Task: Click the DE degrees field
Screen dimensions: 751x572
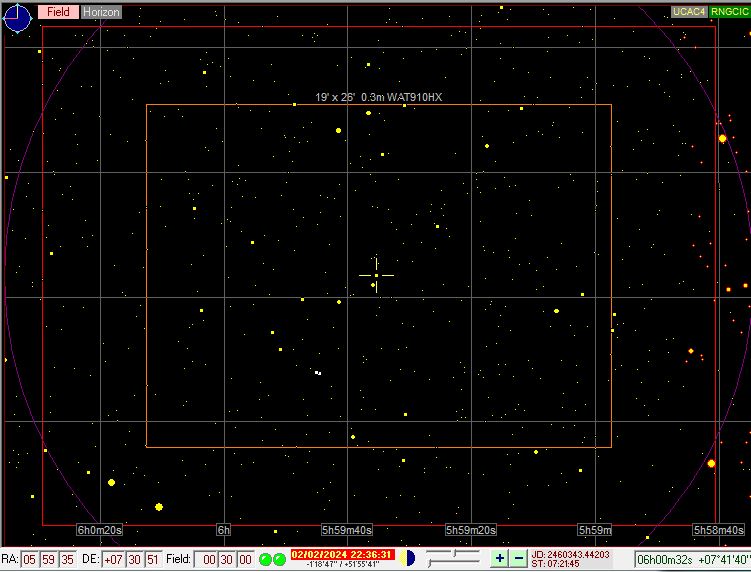Action: [114, 559]
